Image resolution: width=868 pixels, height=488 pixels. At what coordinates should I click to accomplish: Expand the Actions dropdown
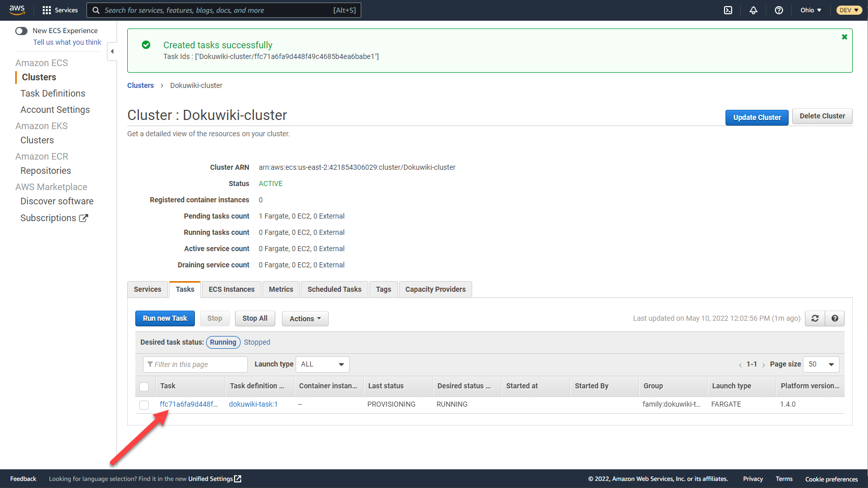tap(305, 319)
